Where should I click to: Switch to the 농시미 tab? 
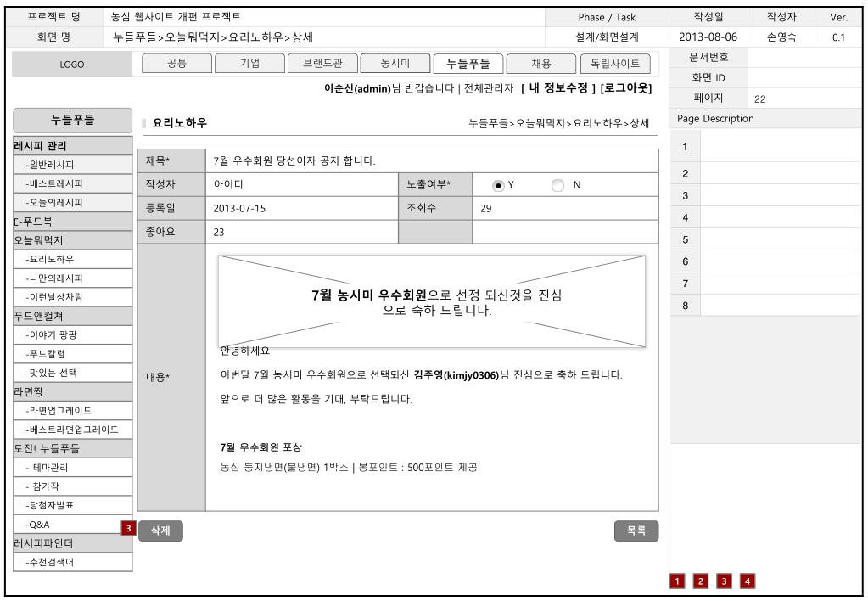pos(395,64)
